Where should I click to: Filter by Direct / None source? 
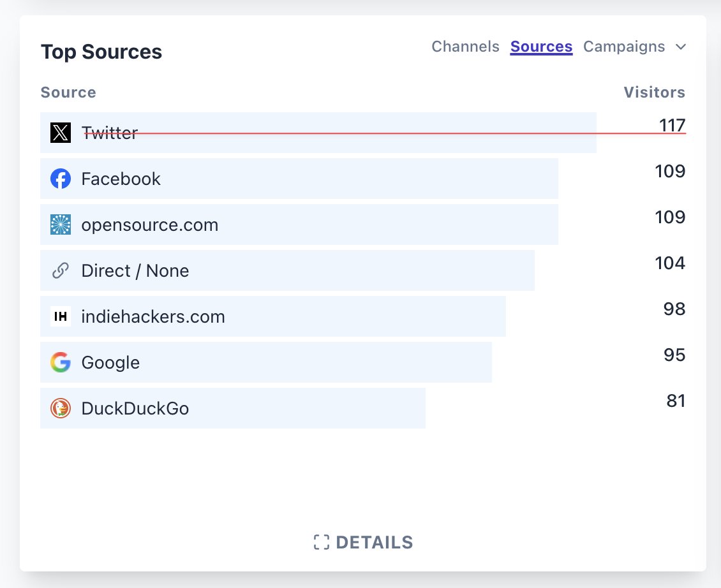[x=135, y=271]
